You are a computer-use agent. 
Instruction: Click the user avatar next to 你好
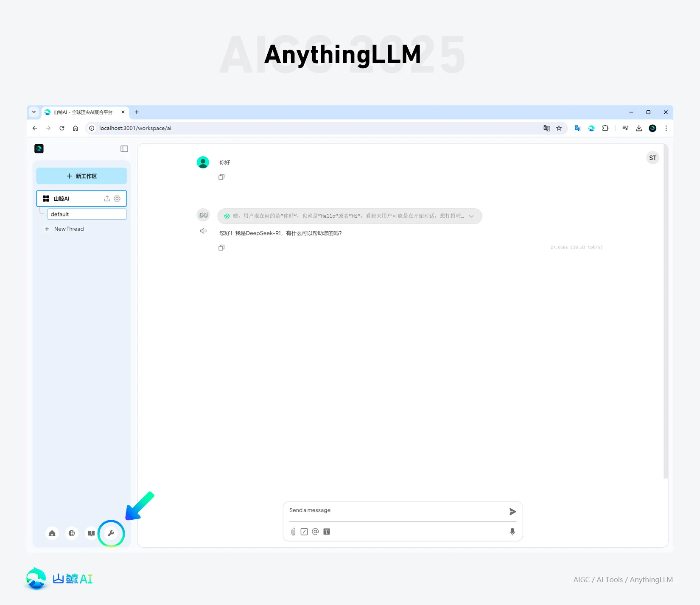click(203, 162)
